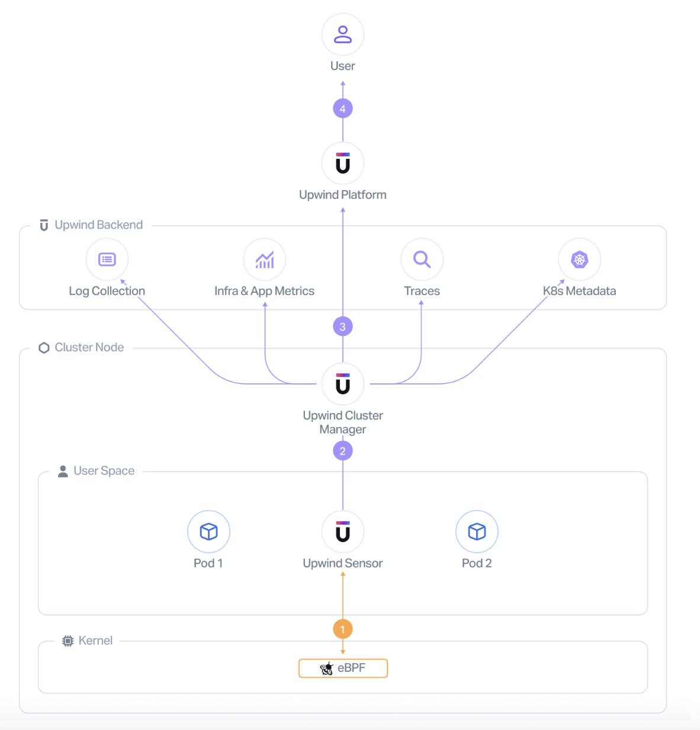The height and width of the screenshot is (730, 700).
Task: Click the Traces magnifier icon
Action: tap(422, 260)
